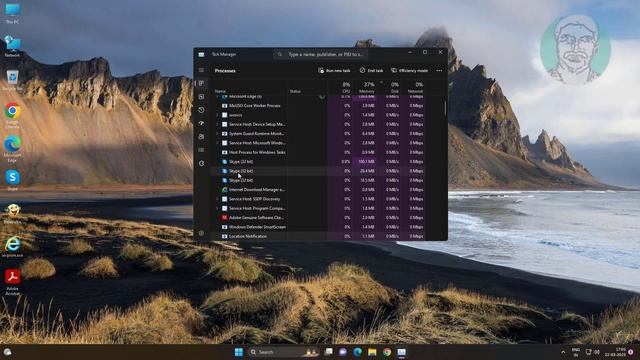The image size is (640, 360).
Task: Select Processes page icon in sidebar
Action: click(201, 83)
